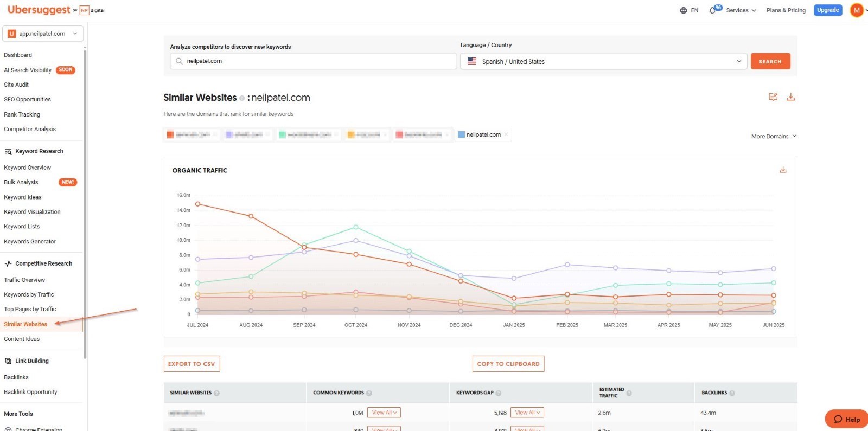Open Top Pages by Traffic
The image size is (868, 431).
click(30, 309)
